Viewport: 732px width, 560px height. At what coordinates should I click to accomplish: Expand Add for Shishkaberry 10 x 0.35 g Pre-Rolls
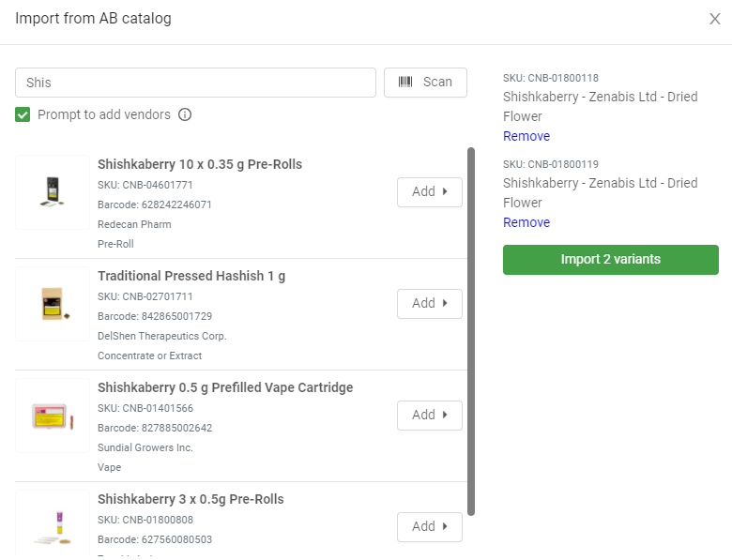coord(429,191)
